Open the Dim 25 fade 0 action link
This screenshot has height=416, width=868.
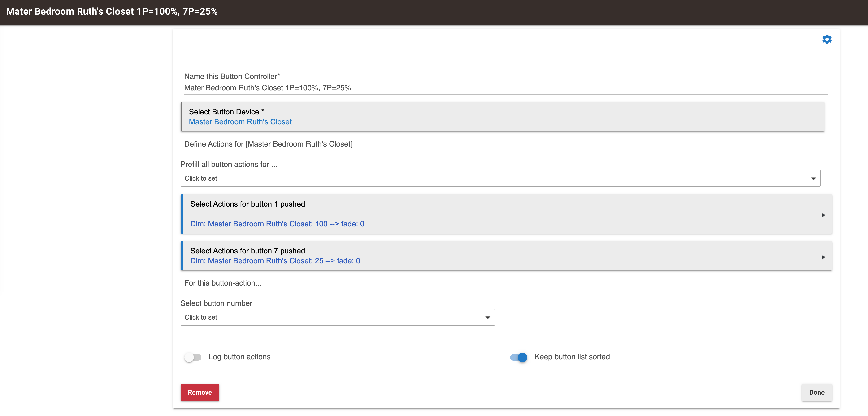275,261
